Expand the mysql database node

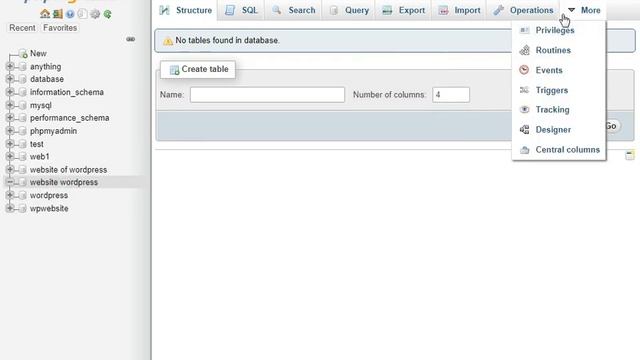coord(10,105)
